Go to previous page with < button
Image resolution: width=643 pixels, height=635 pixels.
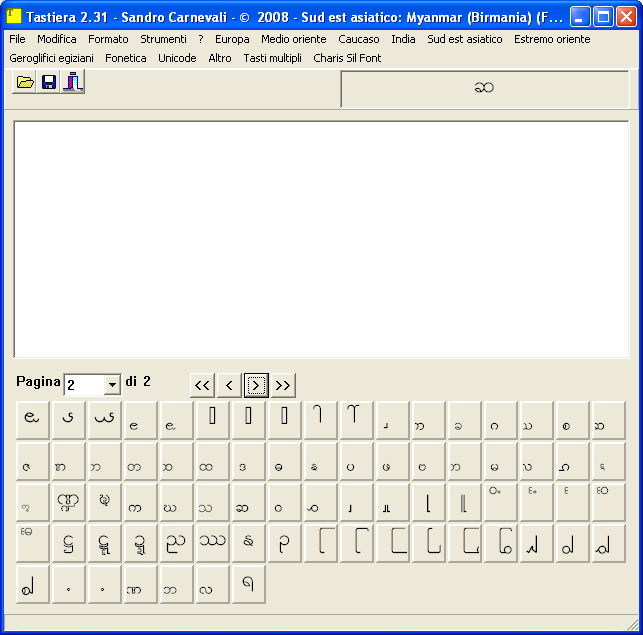[229, 385]
